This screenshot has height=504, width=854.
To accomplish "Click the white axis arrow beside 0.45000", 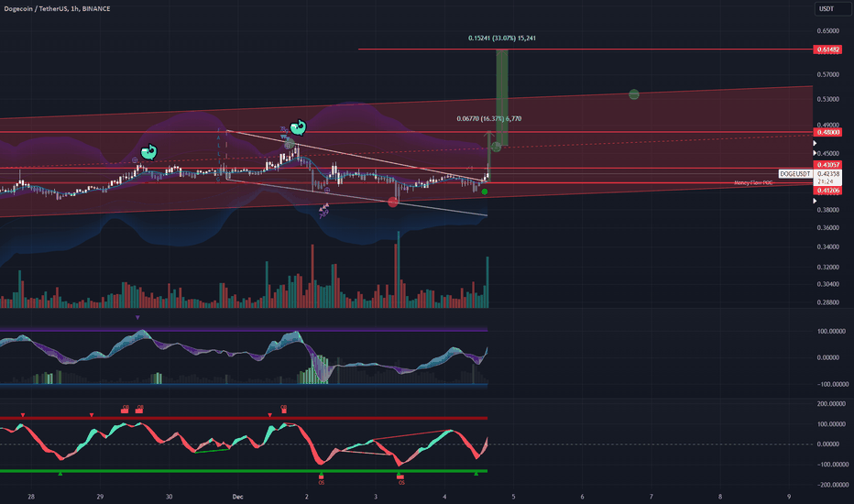I will pos(815,154).
